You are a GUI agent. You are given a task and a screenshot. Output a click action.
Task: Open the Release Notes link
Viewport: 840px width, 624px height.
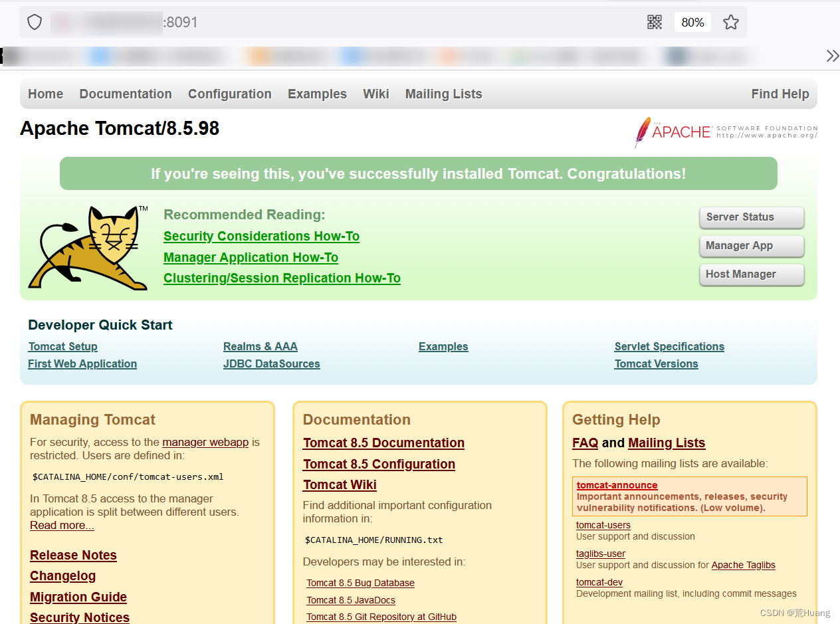coord(73,556)
